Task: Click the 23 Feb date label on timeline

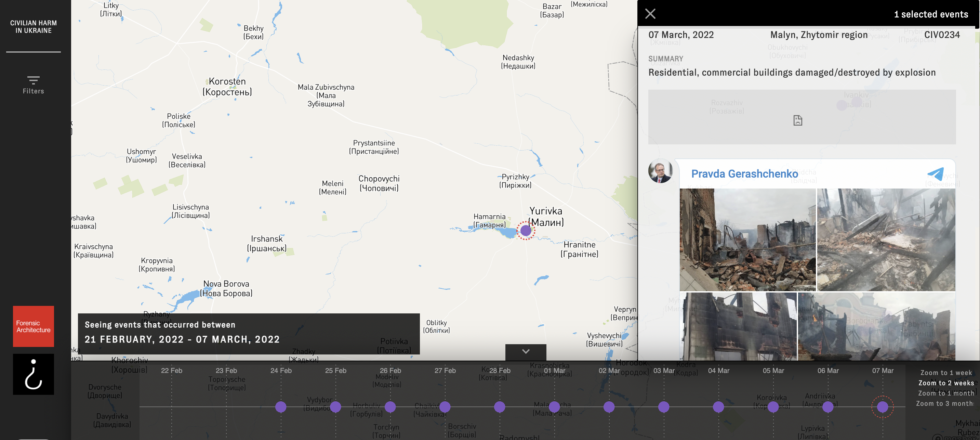Action: (x=226, y=370)
